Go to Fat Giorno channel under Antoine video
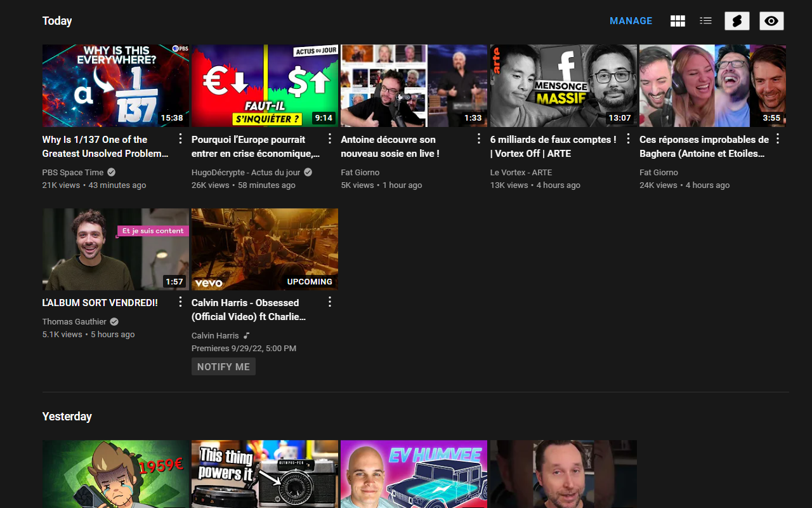812x508 pixels. click(x=360, y=172)
